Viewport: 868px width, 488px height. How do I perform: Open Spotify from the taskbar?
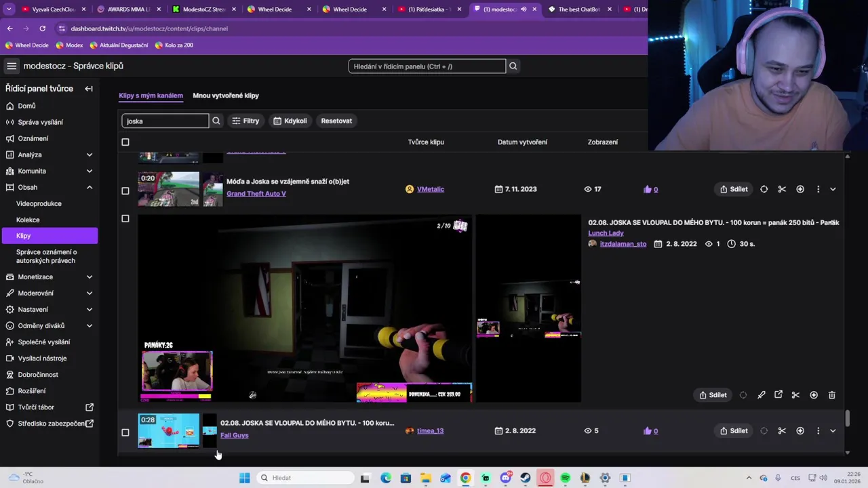click(565, 478)
